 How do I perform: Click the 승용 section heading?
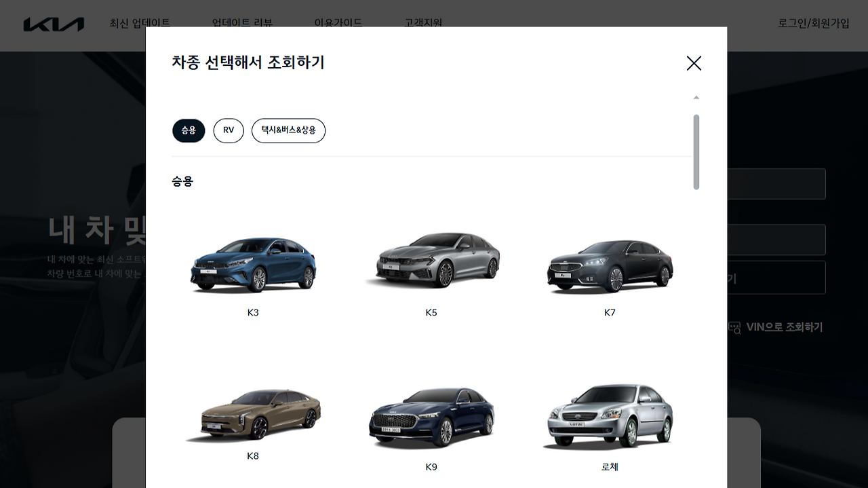[182, 181]
